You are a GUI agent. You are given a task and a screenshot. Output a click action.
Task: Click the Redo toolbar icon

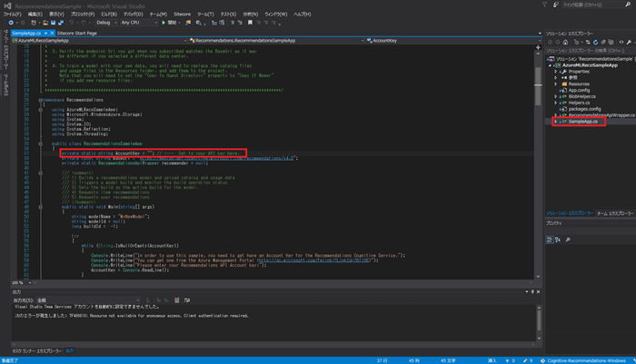tap(84, 23)
